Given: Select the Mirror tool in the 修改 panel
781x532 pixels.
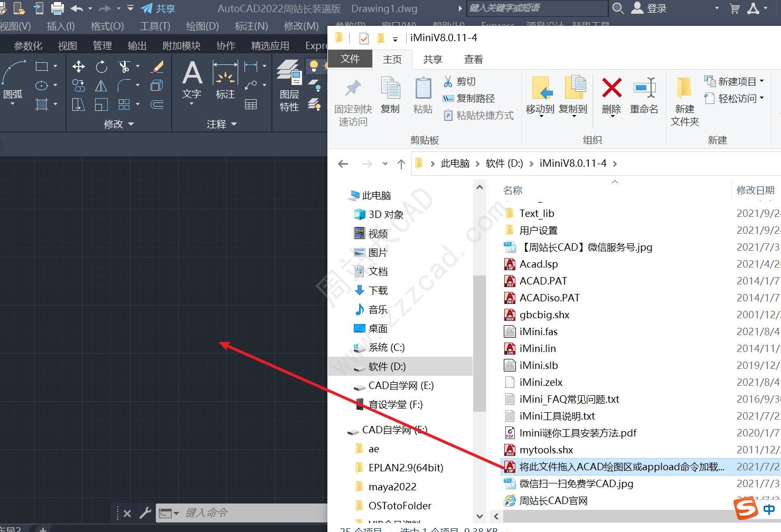Looking at the screenshot, I should click(x=101, y=85).
